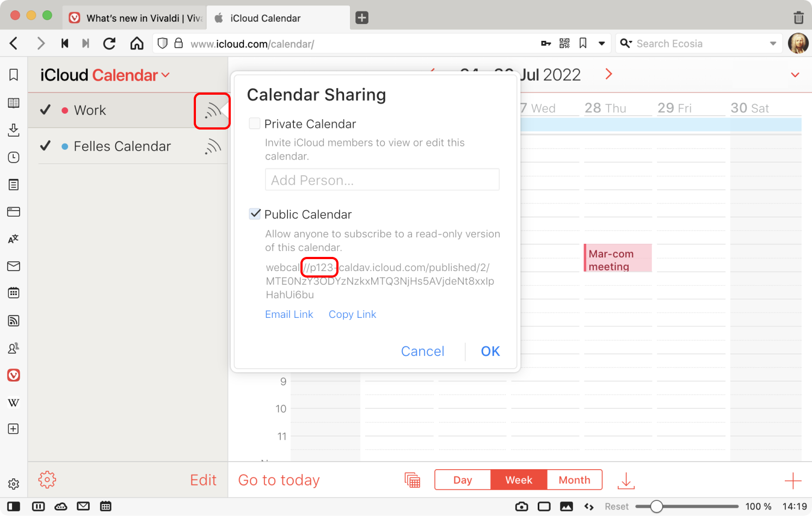Open the Feeds panel
Image resolution: width=812 pixels, height=516 pixels.
tap(14, 321)
